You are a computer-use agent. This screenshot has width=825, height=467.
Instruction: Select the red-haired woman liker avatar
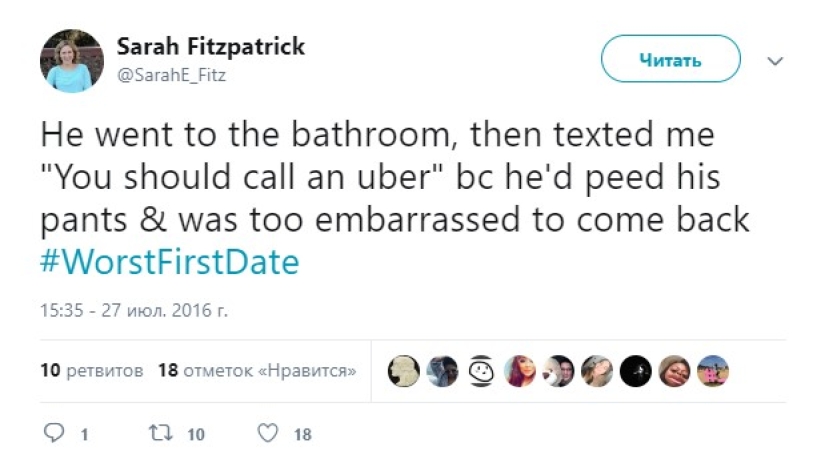click(x=520, y=371)
